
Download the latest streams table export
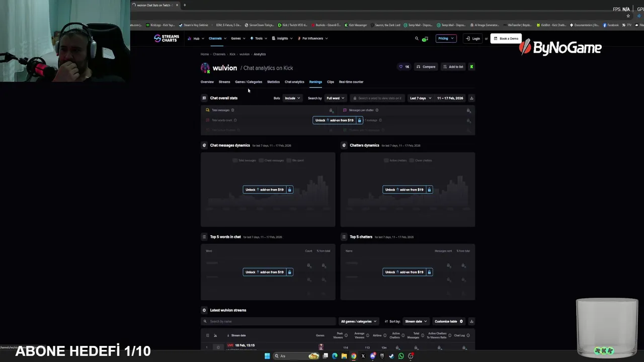[x=471, y=321]
